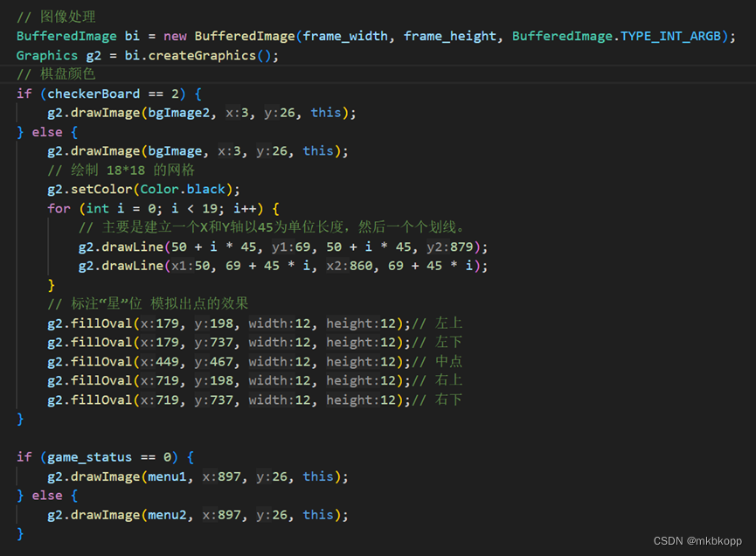Click the comment '// 图像处理'

[56, 17]
